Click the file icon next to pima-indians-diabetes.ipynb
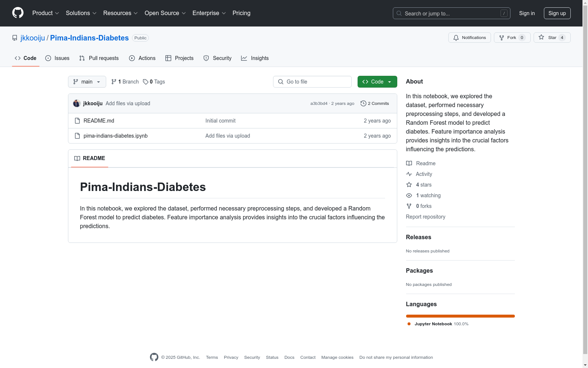The image size is (588, 368). [77, 136]
